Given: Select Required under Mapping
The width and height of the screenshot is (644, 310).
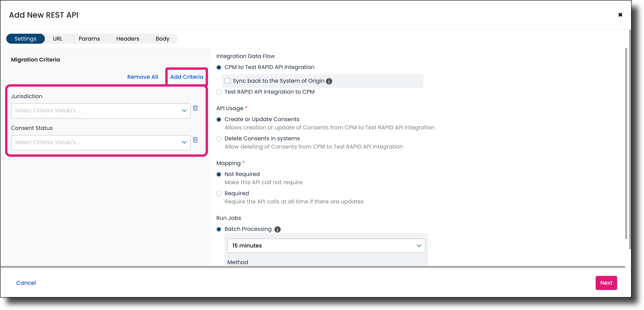Looking at the screenshot, I should [x=219, y=193].
